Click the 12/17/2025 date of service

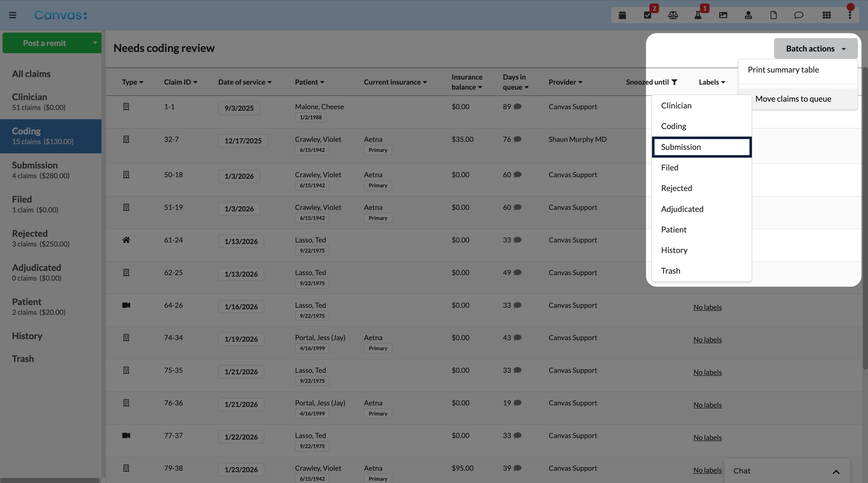tap(243, 141)
